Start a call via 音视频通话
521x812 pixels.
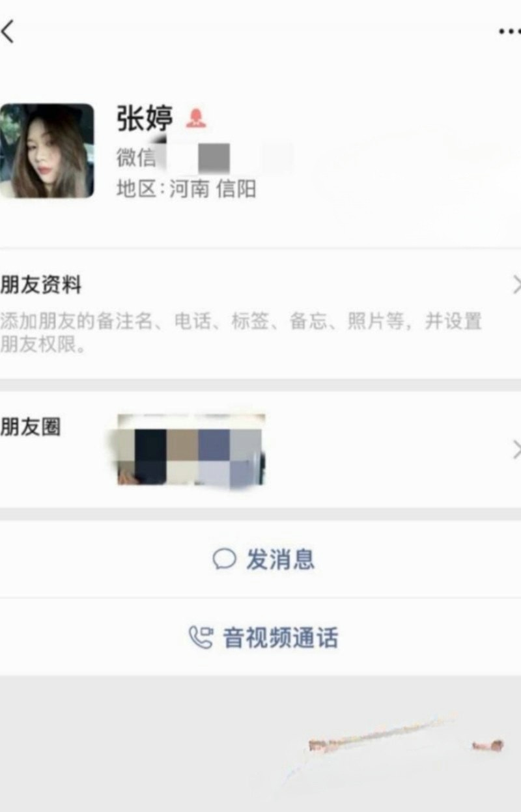pyautogui.click(x=281, y=637)
